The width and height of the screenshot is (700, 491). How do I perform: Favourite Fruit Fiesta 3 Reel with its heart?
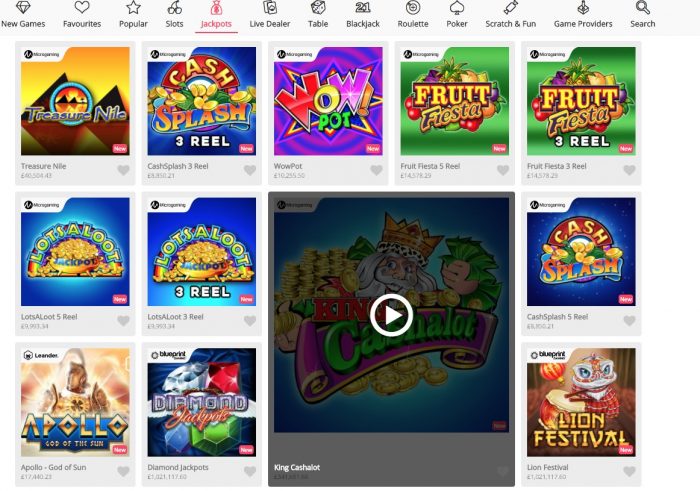(629, 170)
